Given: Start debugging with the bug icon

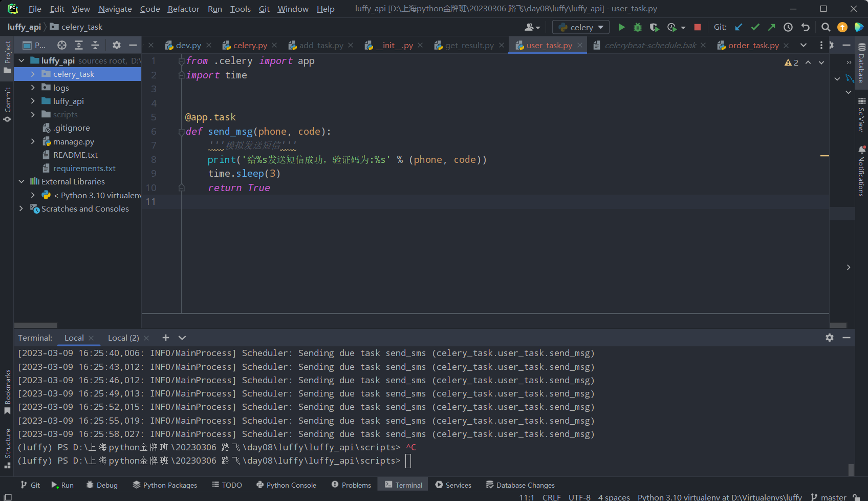Looking at the screenshot, I should 638,27.
